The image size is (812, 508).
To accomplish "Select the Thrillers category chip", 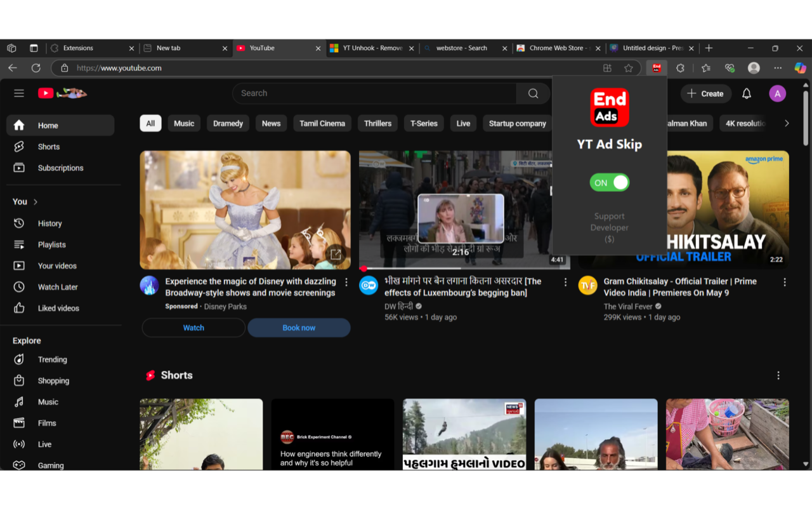I will click(x=377, y=123).
